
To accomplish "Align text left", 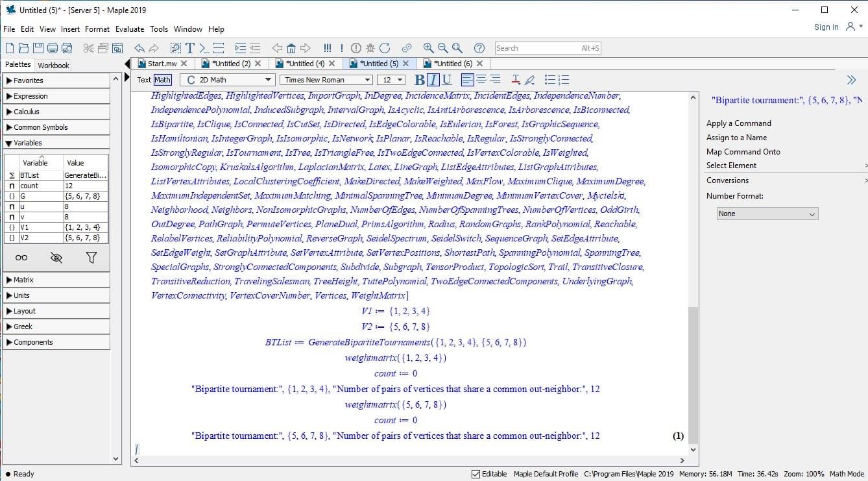I will coord(468,80).
